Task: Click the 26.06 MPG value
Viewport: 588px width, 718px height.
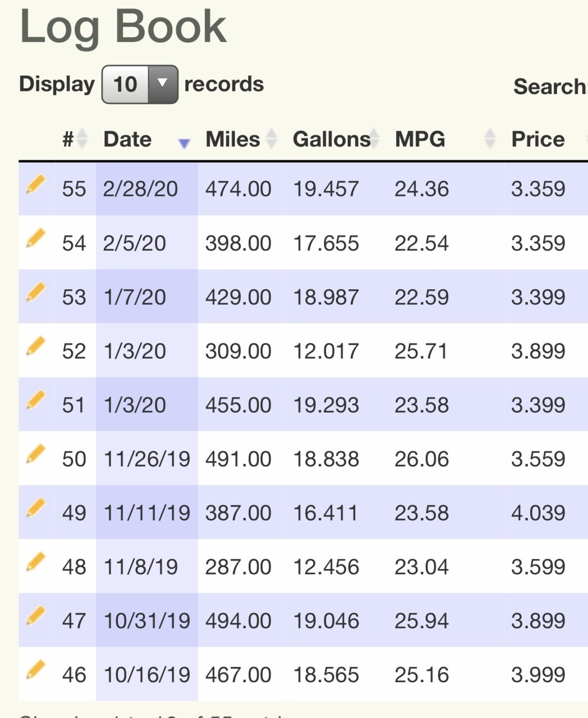Action: click(421, 459)
